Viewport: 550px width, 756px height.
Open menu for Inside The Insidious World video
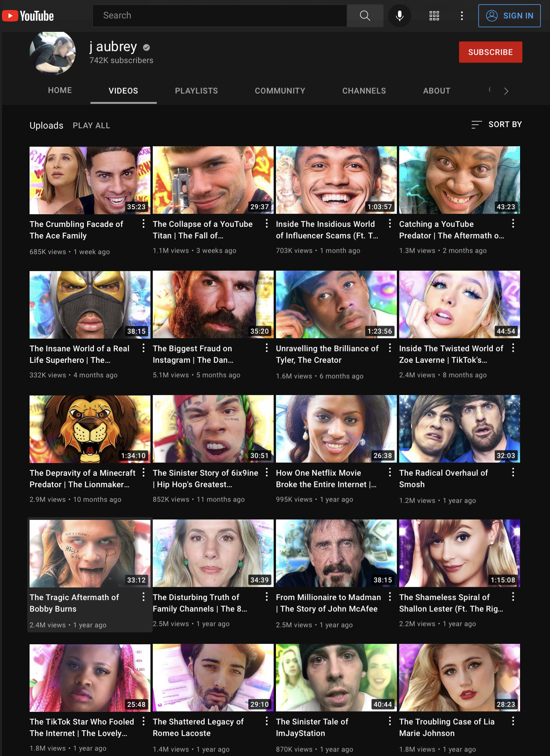pyautogui.click(x=390, y=223)
